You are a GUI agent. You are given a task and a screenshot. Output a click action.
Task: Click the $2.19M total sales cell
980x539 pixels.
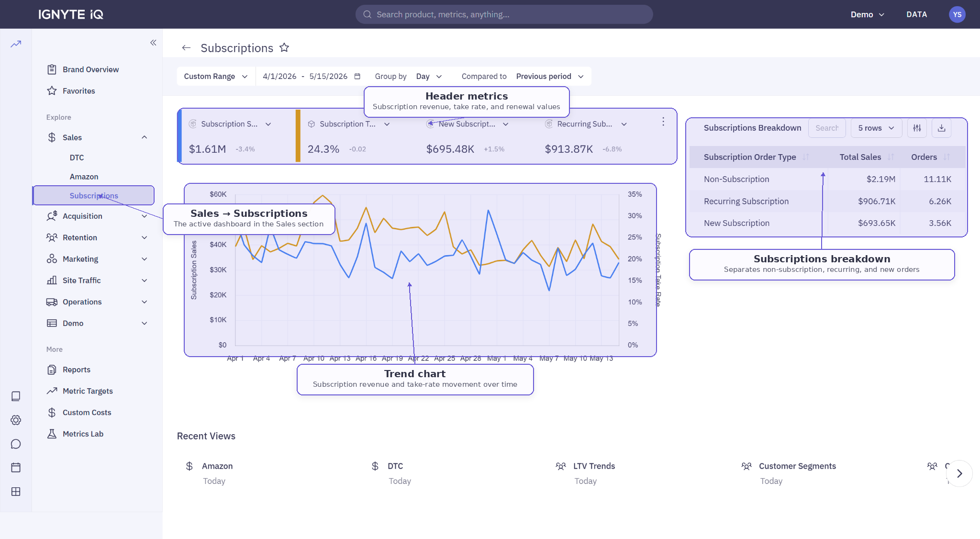(x=880, y=179)
